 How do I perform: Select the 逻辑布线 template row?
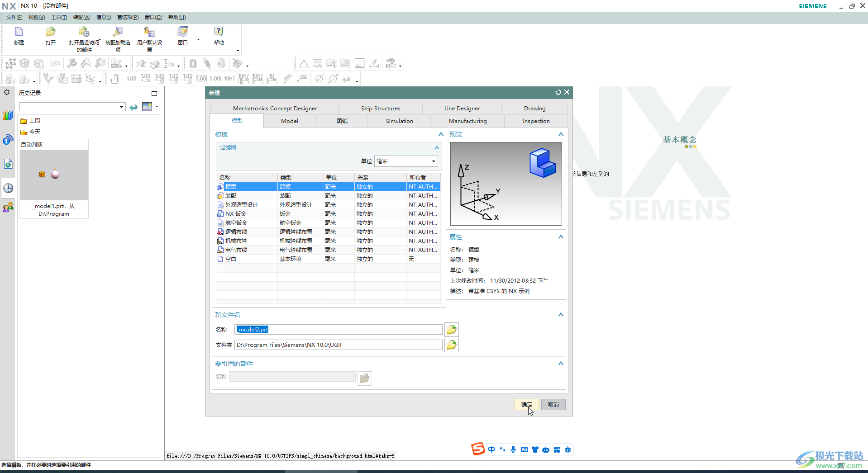pyautogui.click(x=328, y=232)
